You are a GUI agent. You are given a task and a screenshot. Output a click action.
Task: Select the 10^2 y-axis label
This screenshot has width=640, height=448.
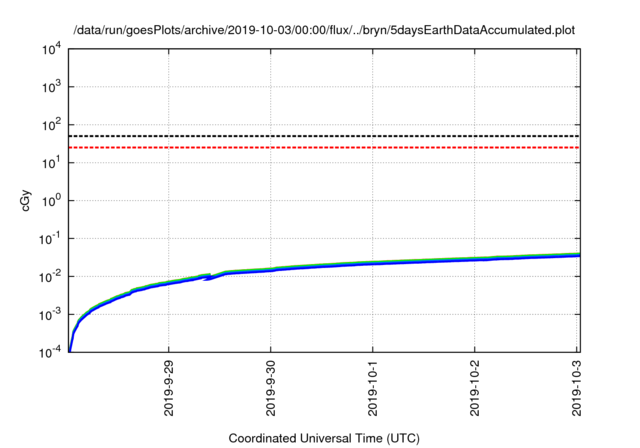point(51,125)
